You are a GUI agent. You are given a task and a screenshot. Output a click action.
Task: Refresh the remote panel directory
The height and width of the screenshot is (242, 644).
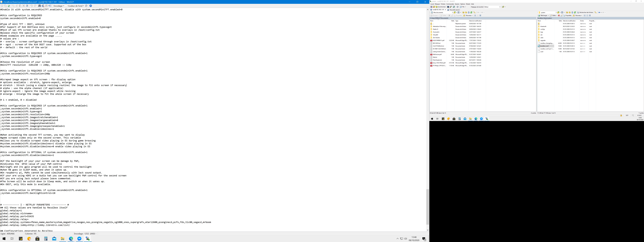[x=575, y=13]
